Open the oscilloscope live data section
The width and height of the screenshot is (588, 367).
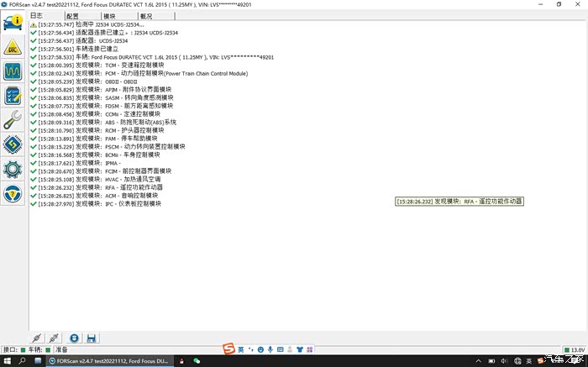(13, 71)
